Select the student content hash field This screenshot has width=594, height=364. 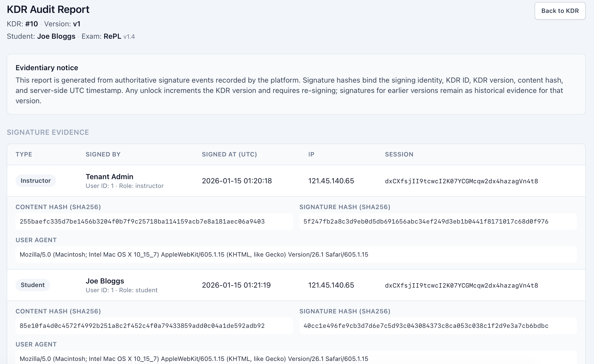tap(154, 326)
